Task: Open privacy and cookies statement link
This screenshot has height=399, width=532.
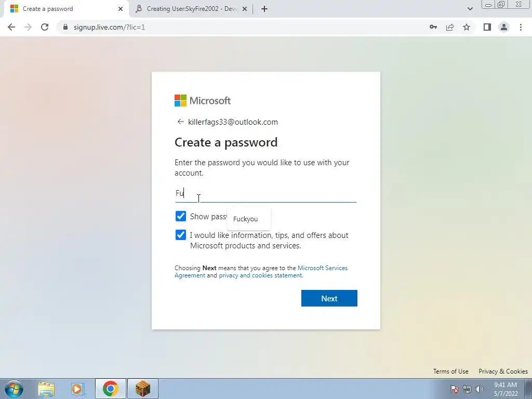Action: [x=261, y=275]
